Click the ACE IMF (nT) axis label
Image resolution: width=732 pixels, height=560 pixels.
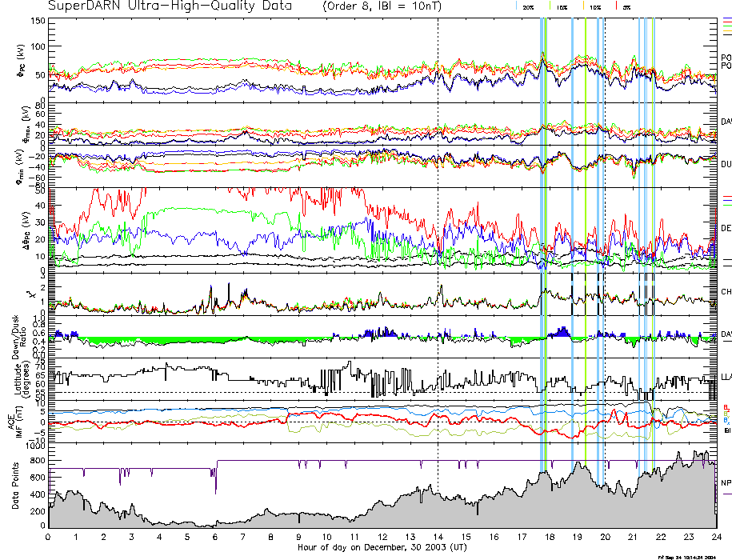coord(15,420)
